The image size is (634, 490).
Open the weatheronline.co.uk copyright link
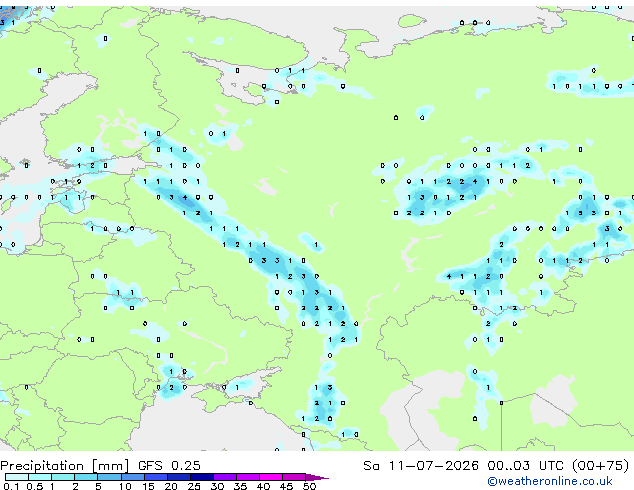click(x=550, y=481)
